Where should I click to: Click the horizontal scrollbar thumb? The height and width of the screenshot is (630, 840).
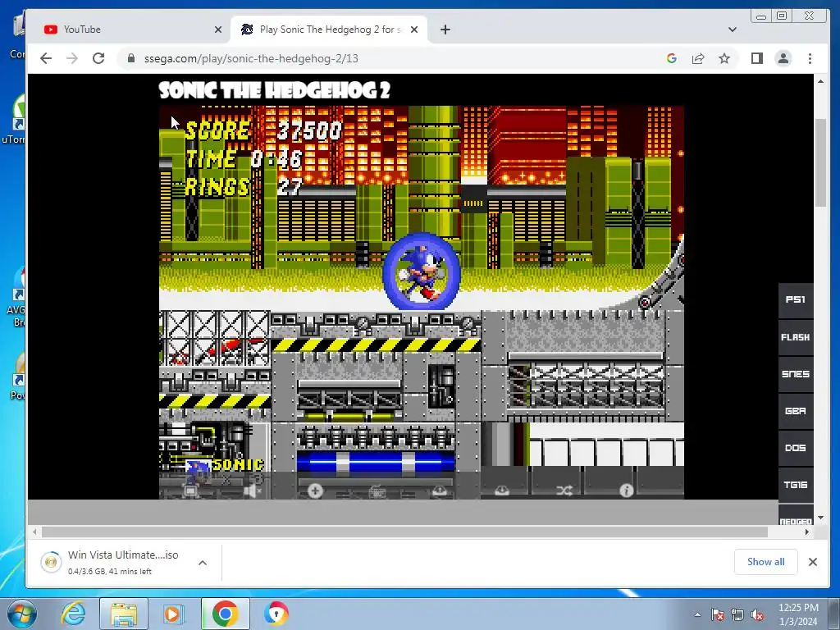(x=405, y=532)
